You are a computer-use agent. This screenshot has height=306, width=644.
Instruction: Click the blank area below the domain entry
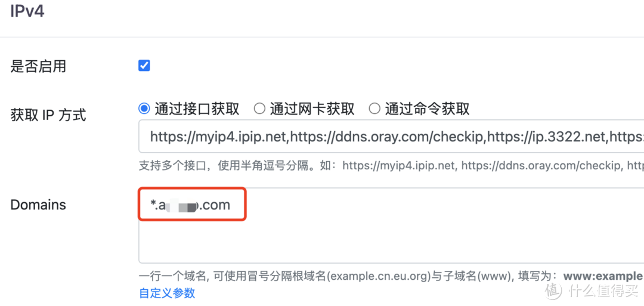point(390,242)
